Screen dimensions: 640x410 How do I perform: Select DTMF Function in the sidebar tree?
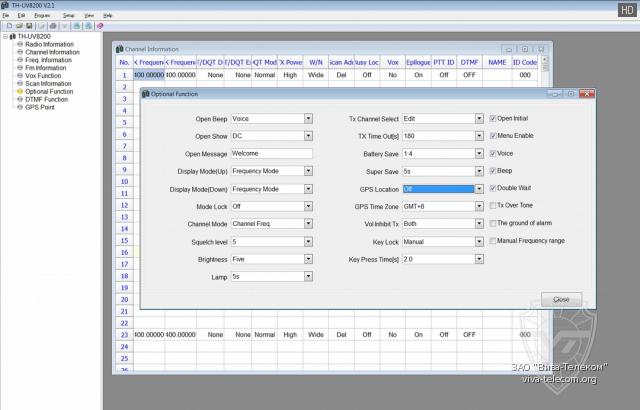[x=46, y=99]
